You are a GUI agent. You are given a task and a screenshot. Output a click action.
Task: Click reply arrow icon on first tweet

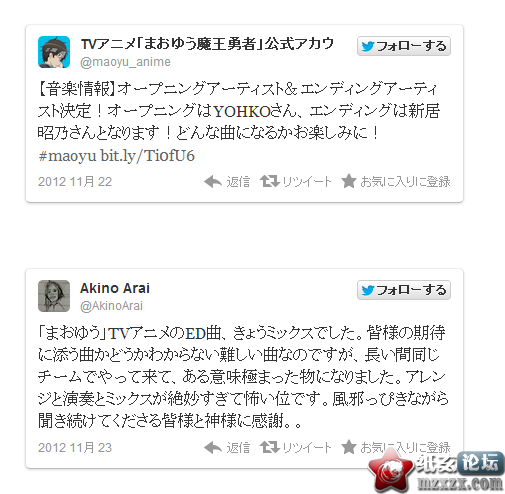coord(213,182)
